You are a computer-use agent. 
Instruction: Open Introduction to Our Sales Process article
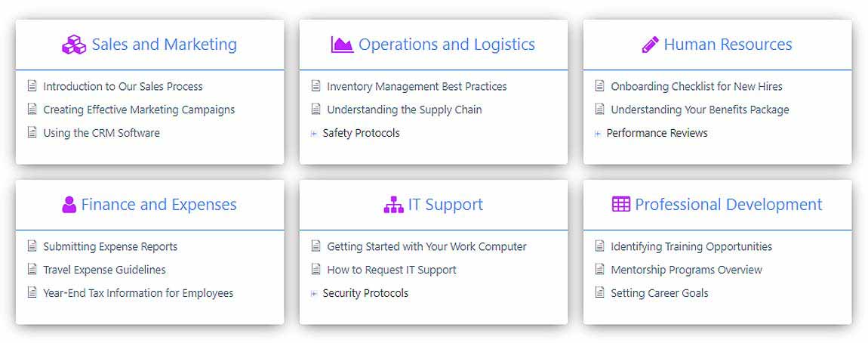(123, 87)
